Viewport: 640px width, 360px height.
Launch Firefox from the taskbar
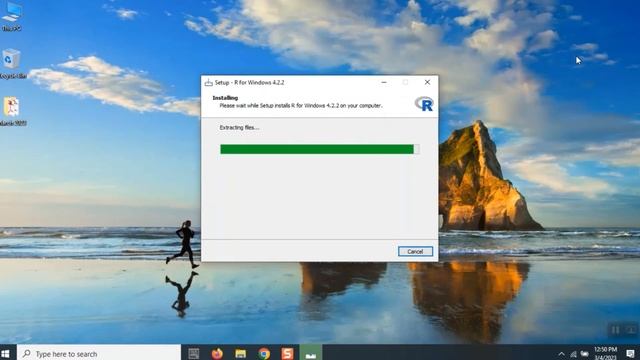217,353
